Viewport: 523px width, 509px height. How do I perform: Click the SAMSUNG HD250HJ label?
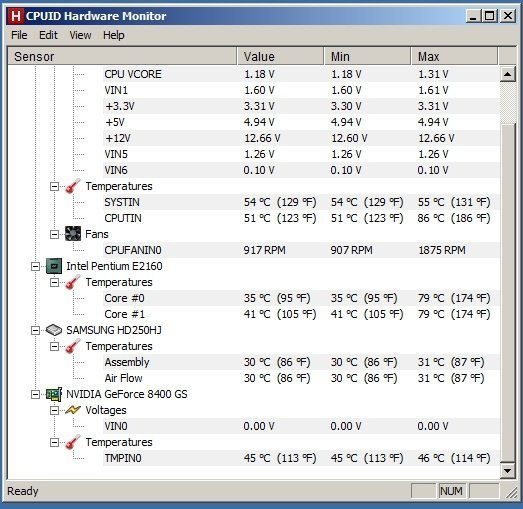tap(114, 330)
